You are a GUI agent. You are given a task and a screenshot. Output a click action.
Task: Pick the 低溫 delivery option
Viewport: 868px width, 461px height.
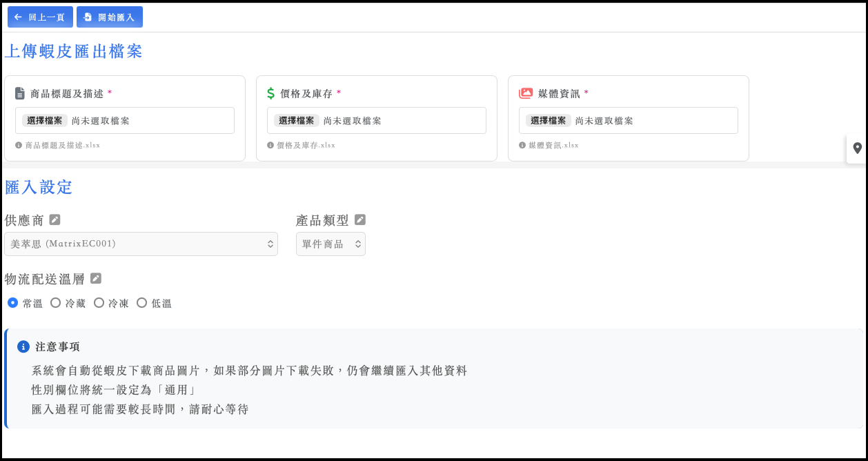click(141, 302)
